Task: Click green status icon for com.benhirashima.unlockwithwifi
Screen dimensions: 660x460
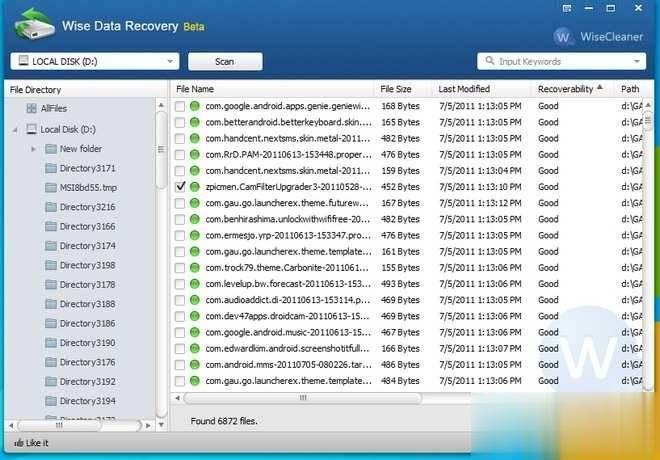Action: (x=194, y=219)
